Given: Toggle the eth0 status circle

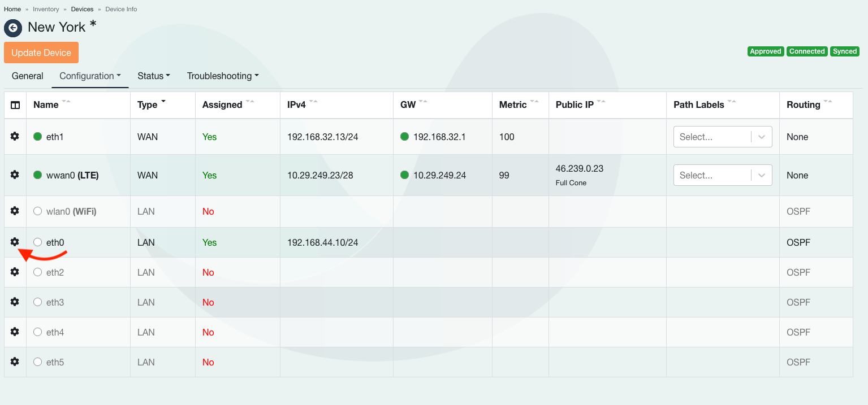Looking at the screenshot, I should click(x=38, y=242).
